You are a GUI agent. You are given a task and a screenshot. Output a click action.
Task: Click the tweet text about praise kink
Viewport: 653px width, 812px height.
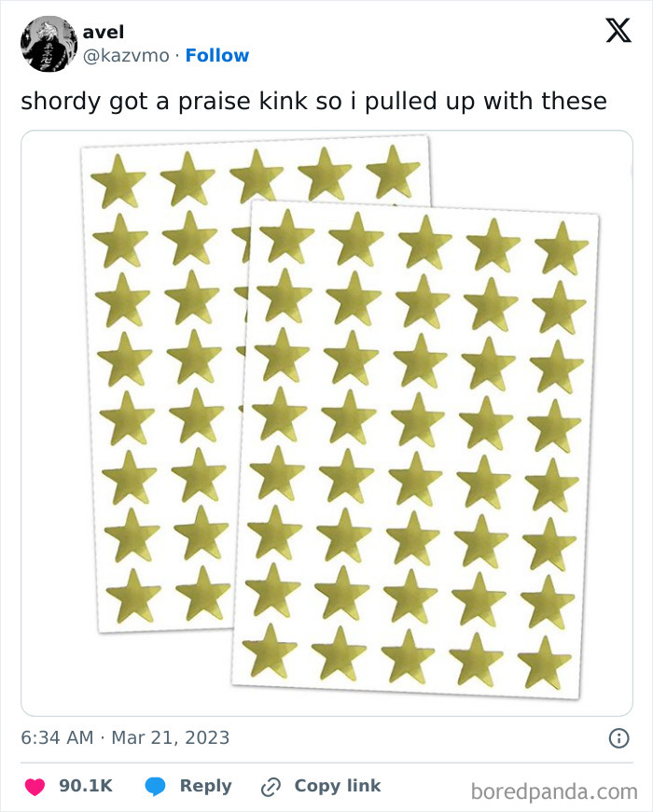pos(313,101)
